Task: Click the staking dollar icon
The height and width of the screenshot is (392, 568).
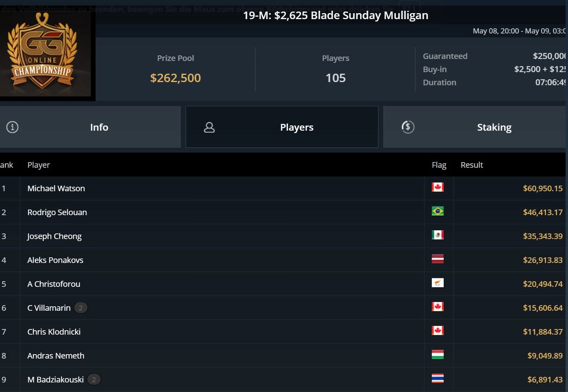Action: coord(408,127)
